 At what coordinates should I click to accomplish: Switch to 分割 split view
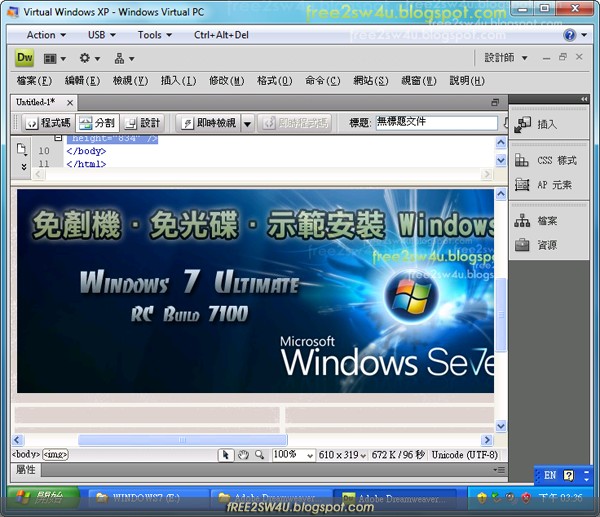coord(97,123)
